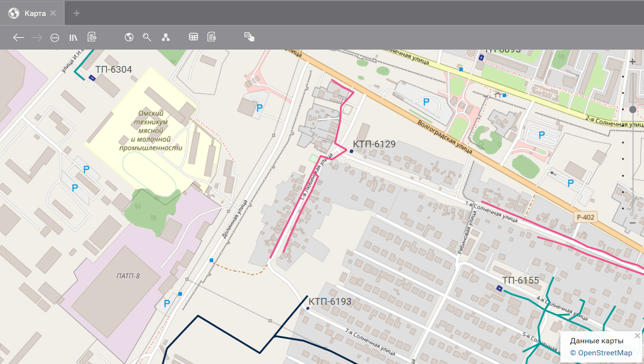Viewport: 644px width, 364px height.
Task: Open the network hierarchy diagram icon
Action: (x=166, y=37)
